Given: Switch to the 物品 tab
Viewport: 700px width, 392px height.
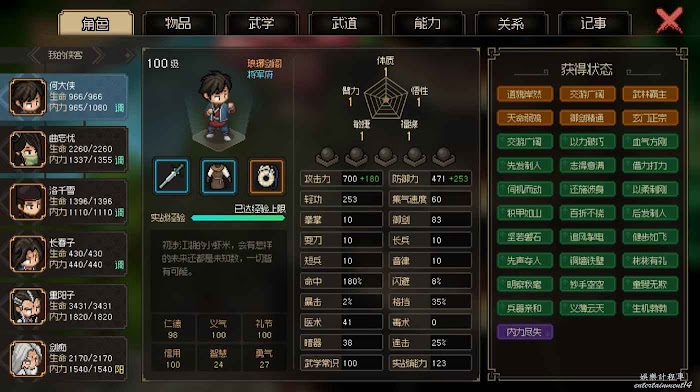Looking at the screenshot, I should point(178,23).
